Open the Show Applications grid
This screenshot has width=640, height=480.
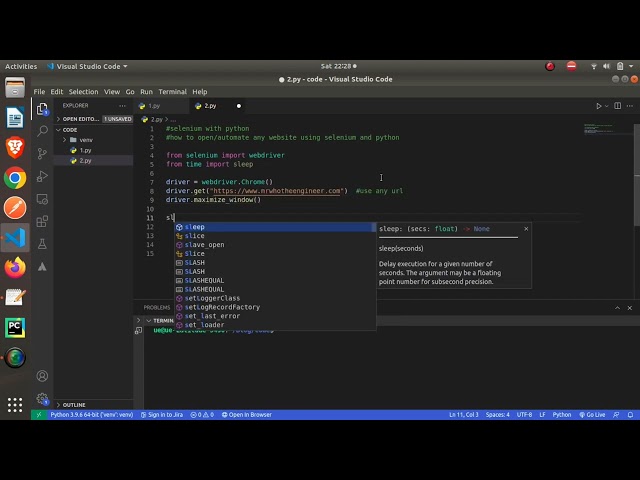point(15,405)
